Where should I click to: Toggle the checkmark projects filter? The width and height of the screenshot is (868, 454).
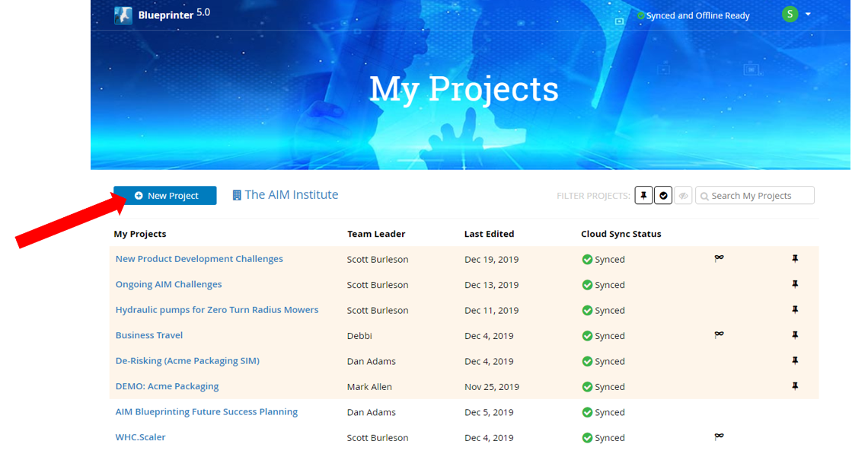[x=663, y=196]
